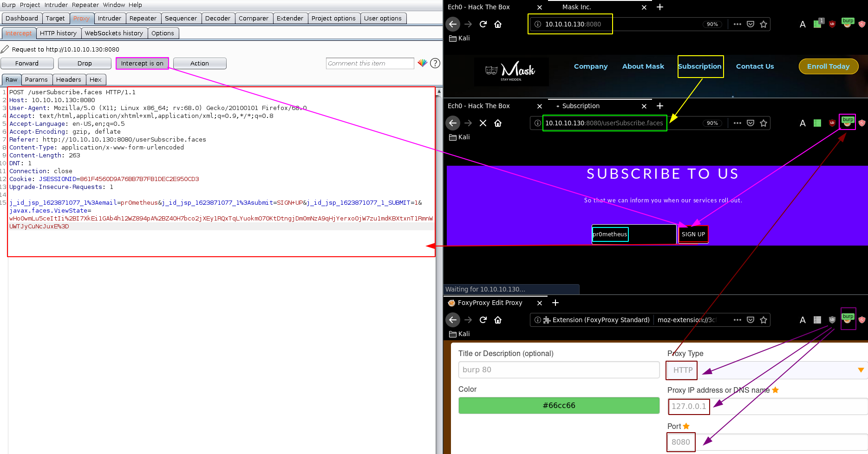Click Home icon in Mask Inc. browser window
Image resolution: width=868 pixels, height=454 pixels.
click(498, 24)
